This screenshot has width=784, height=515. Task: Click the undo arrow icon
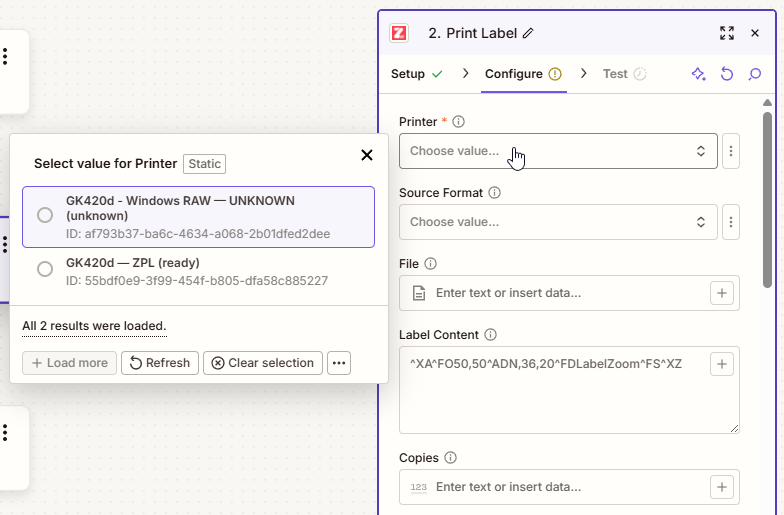726,74
